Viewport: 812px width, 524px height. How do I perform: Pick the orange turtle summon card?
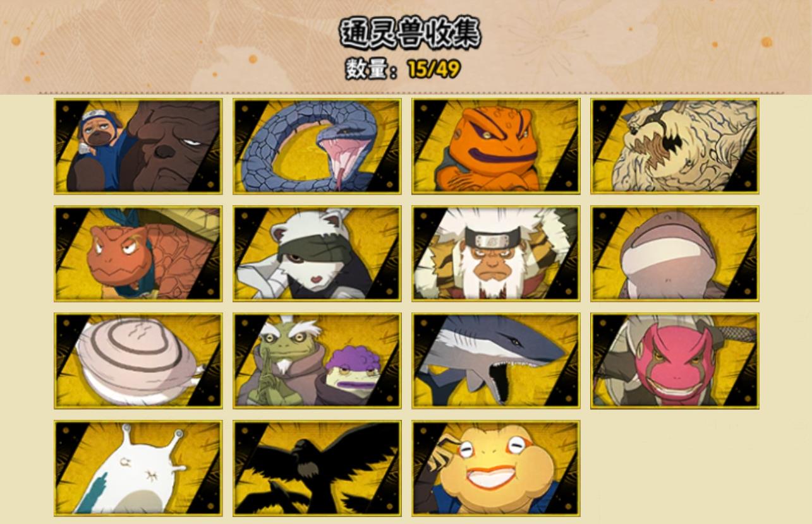138,253
